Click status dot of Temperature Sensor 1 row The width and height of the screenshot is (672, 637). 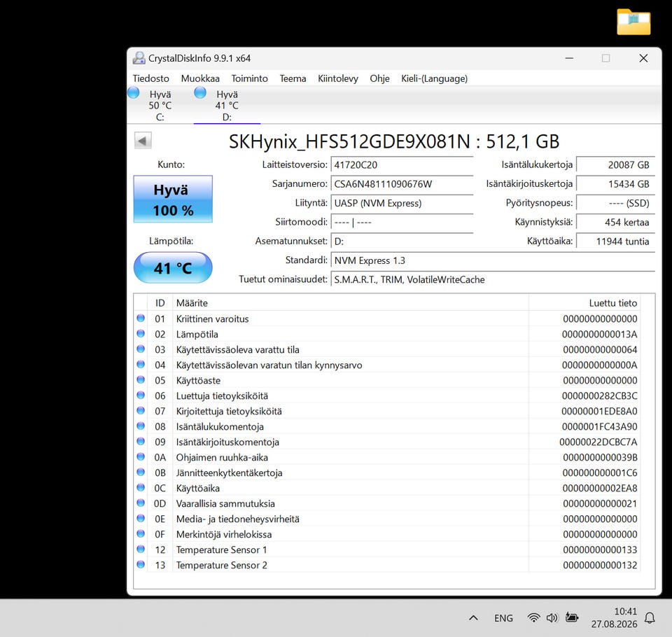(141, 549)
